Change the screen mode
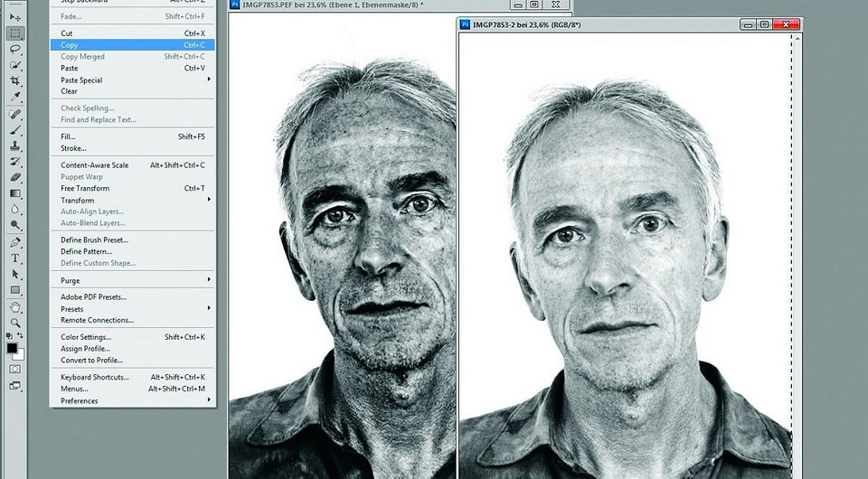Viewport: 868px width, 479px height. pyautogui.click(x=15, y=385)
